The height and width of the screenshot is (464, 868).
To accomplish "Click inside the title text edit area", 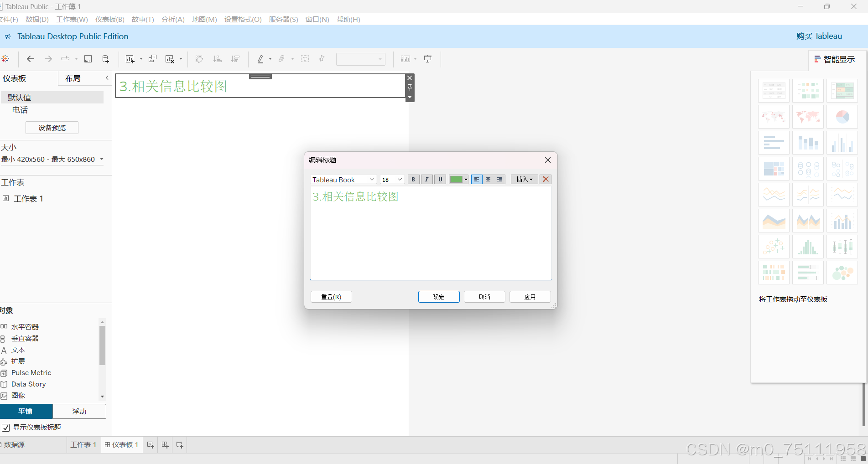I will (x=431, y=233).
